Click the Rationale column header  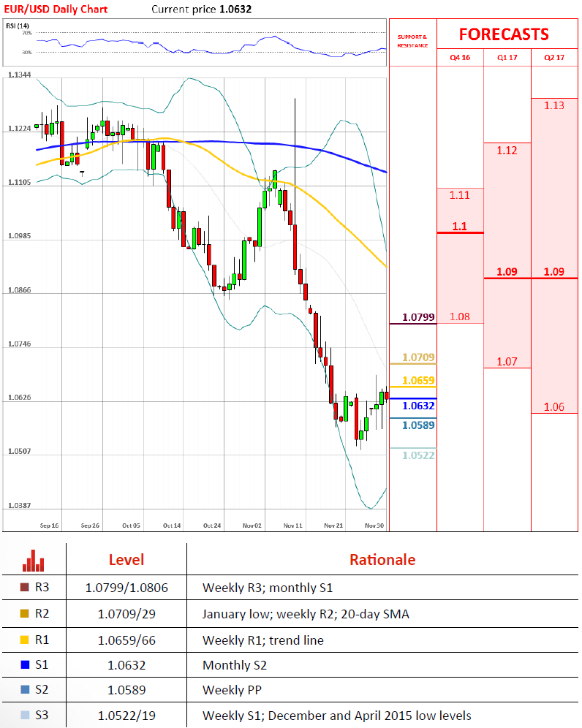382,560
